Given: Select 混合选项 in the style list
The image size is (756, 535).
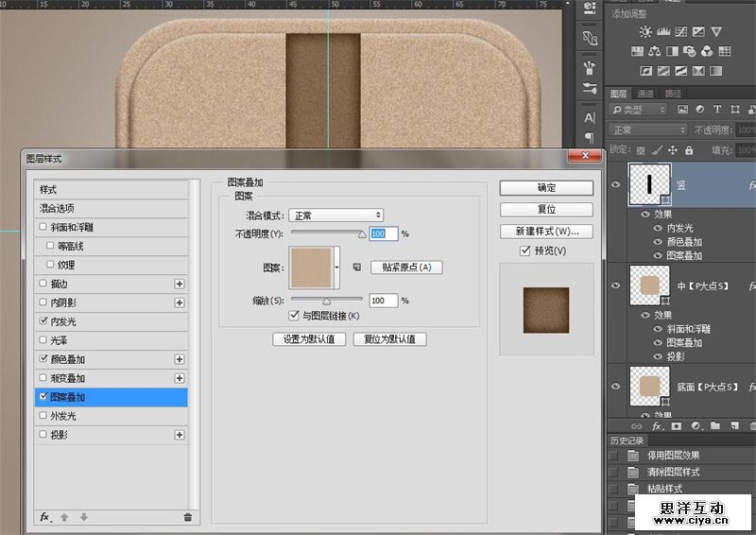Looking at the screenshot, I should [x=57, y=208].
